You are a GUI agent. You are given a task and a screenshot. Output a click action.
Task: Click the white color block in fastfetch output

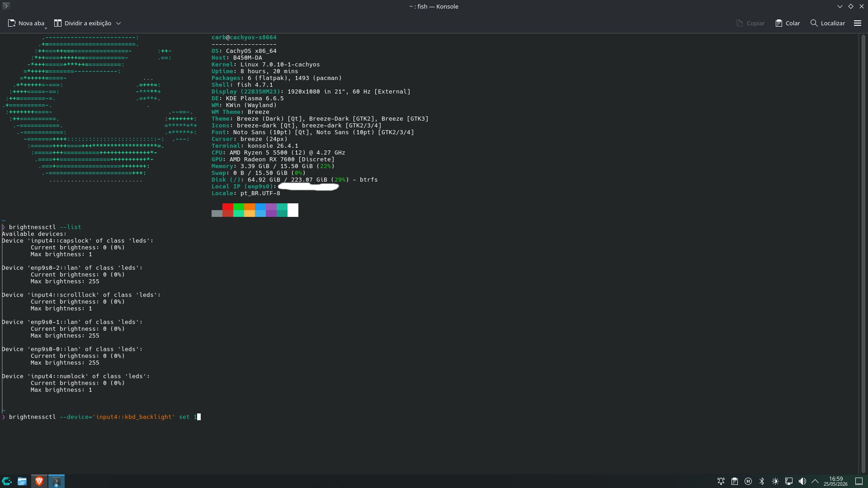coord(293,210)
